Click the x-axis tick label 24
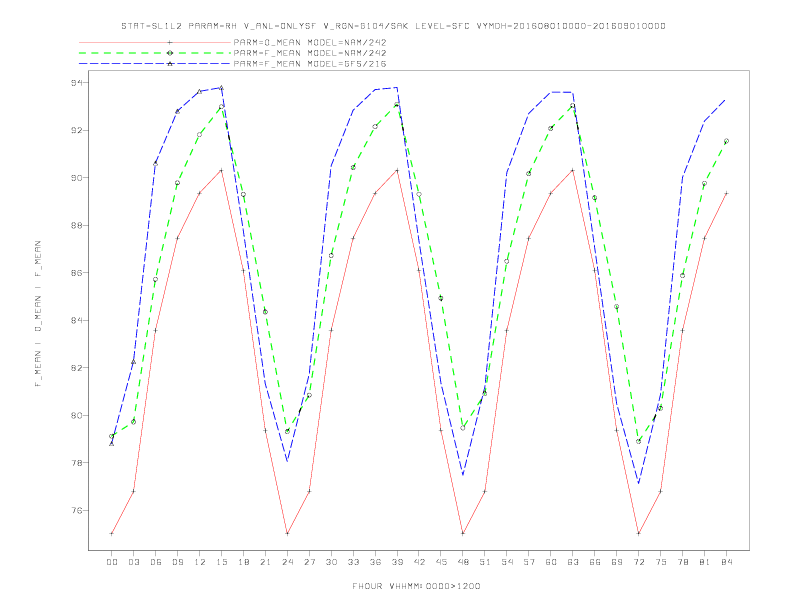Viewport: 792px width, 612px height. coord(287,562)
